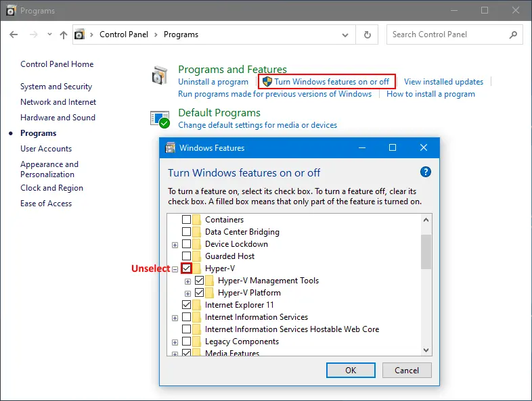This screenshot has height=401, width=532.
Task: Open Clock and Region
Action: point(51,188)
